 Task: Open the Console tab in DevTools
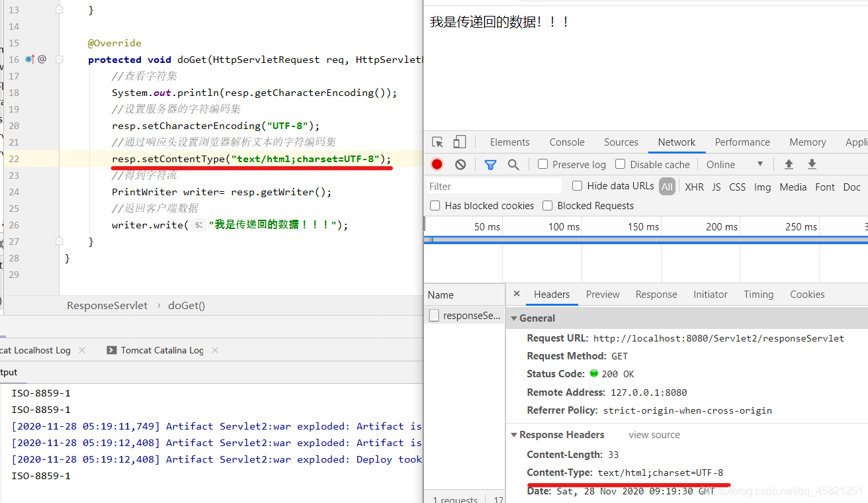(x=567, y=142)
